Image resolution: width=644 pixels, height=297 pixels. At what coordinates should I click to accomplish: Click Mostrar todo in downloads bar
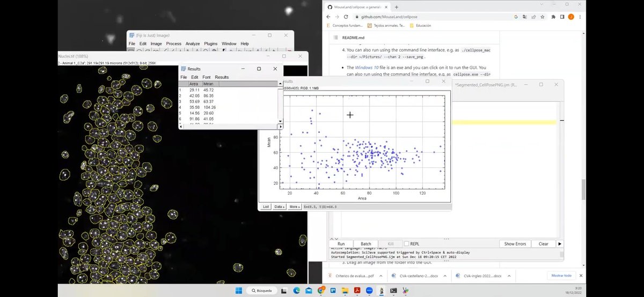coord(561,276)
